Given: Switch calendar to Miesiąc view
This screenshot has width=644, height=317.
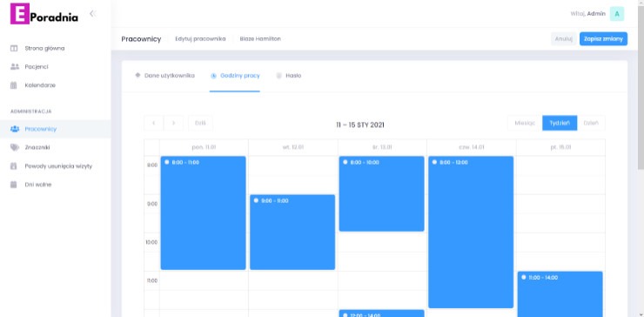Looking at the screenshot, I should click(x=525, y=123).
